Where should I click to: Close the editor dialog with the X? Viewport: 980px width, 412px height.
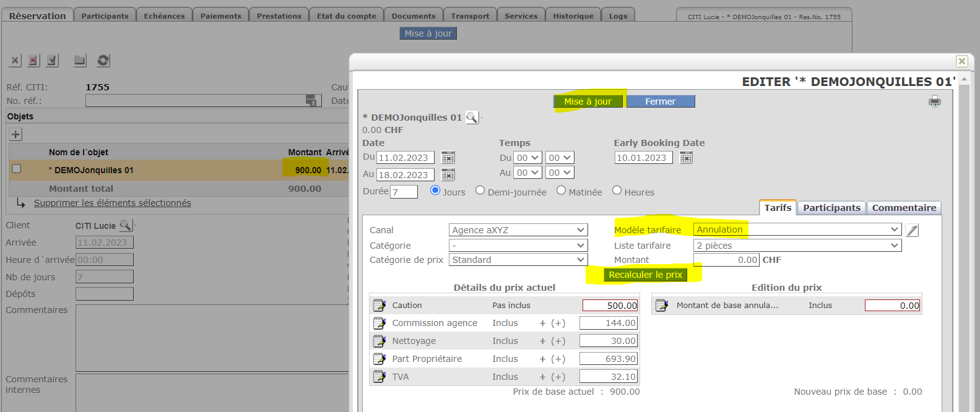[961, 61]
